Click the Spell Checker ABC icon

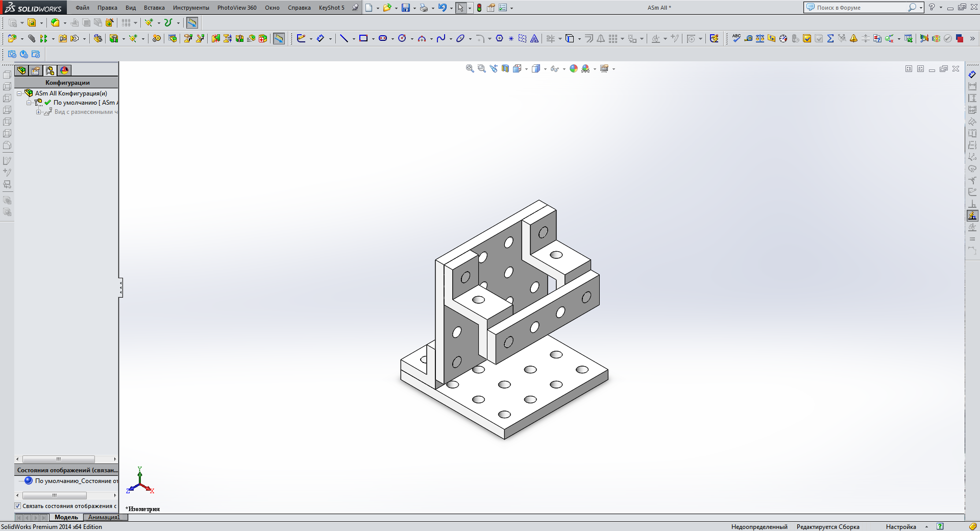(x=737, y=38)
